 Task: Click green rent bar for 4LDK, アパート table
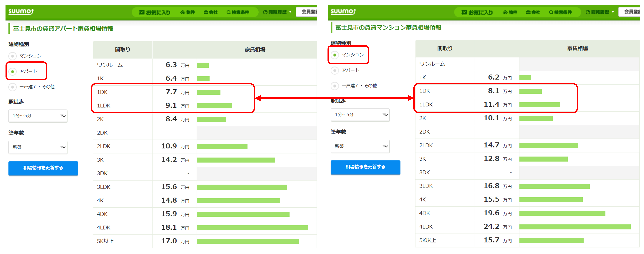253,228
